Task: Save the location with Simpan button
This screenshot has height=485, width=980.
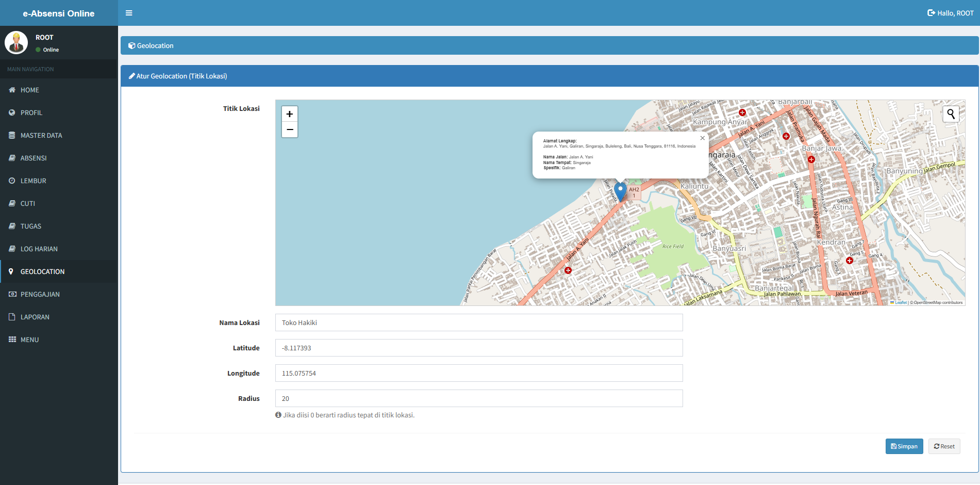Action: coord(904,446)
